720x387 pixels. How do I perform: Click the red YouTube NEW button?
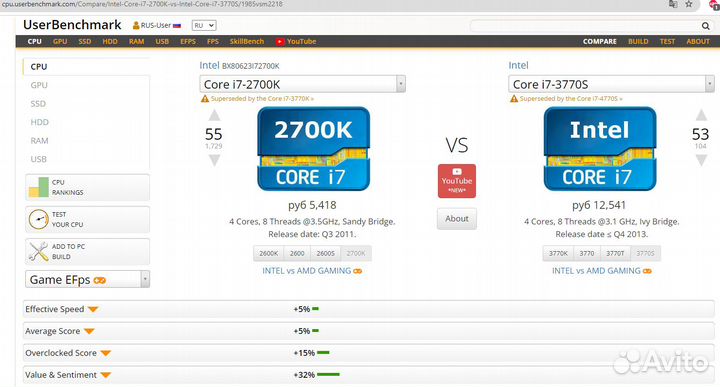457,181
